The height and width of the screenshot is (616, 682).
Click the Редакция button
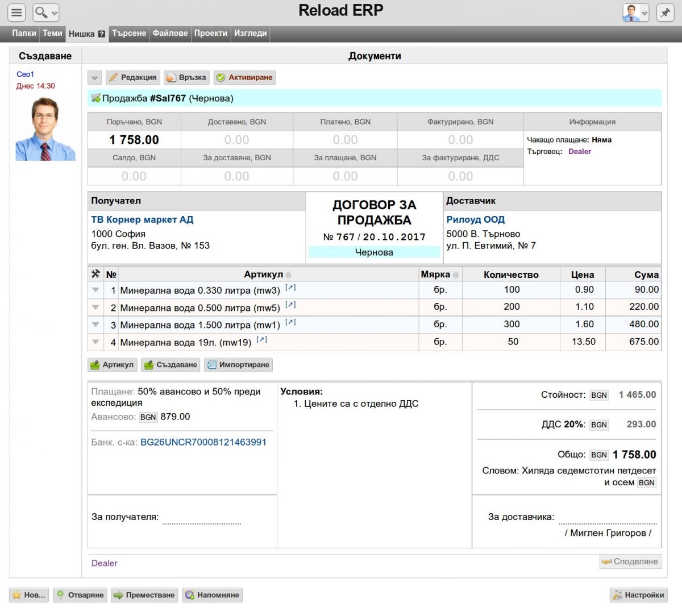click(133, 77)
